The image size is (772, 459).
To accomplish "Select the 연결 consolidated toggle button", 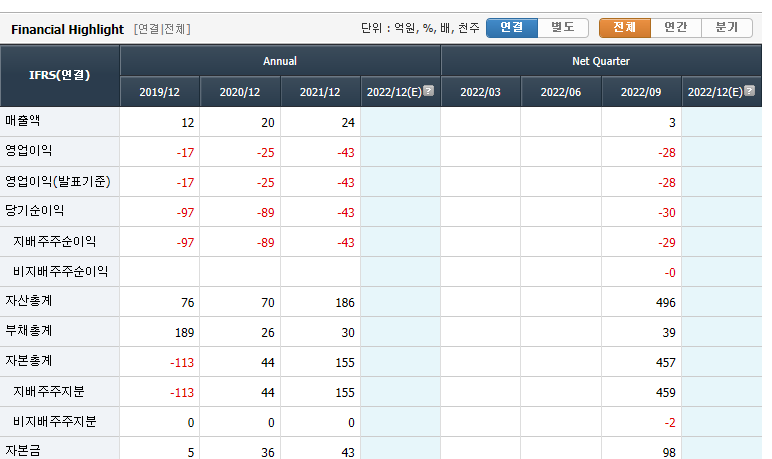I will [x=512, y=28].
